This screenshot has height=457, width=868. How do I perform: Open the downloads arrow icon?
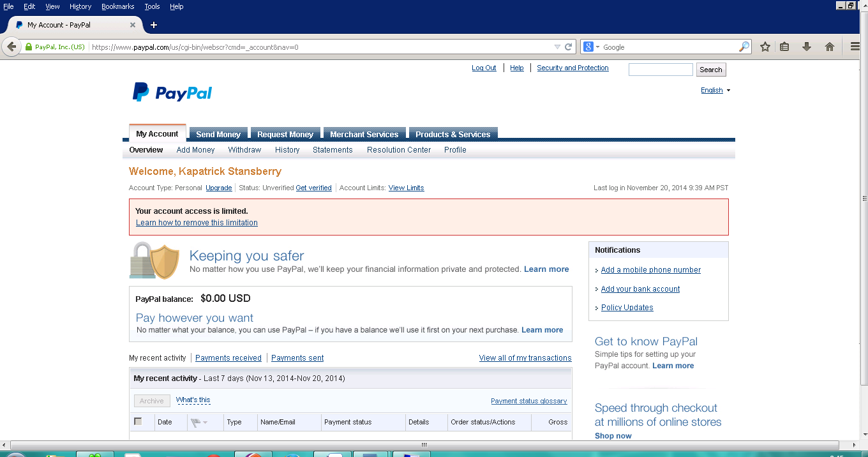[807, 47]
